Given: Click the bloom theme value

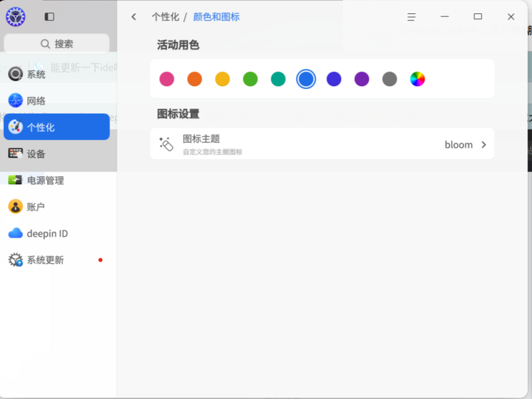Looking at the screenshot, I should [459, 144].
